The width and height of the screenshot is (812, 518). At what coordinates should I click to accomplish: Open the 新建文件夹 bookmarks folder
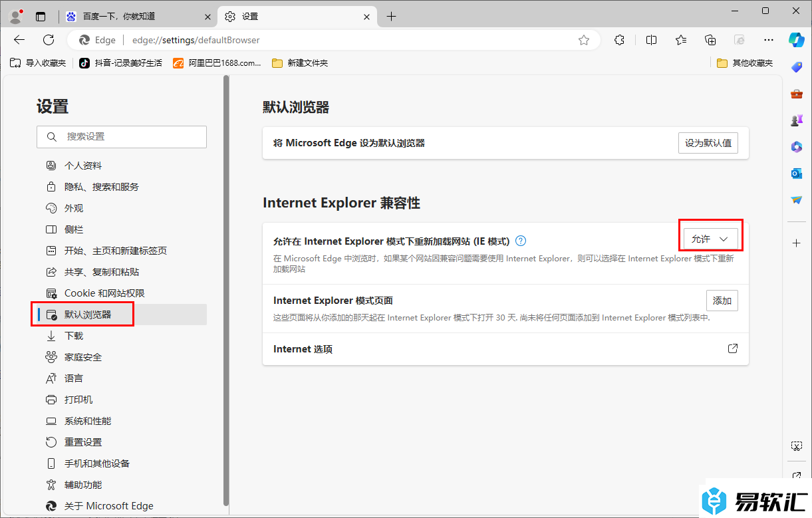[x=300, y=63]
